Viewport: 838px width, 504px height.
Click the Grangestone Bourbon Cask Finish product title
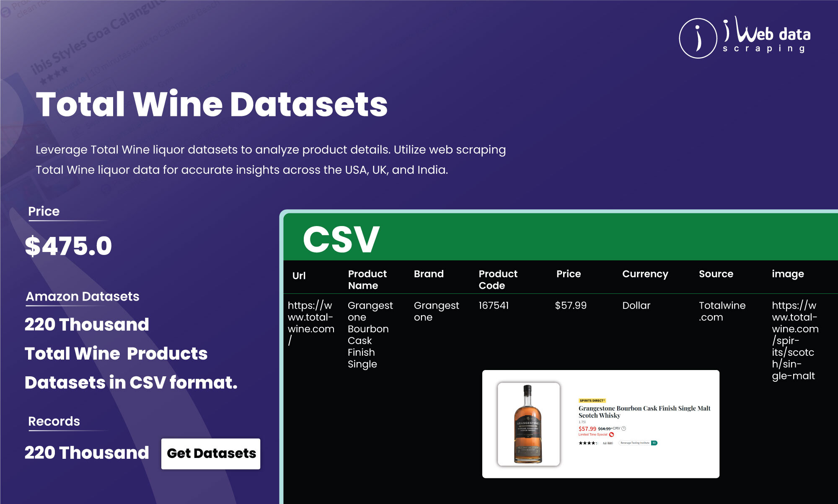point(644,412)
